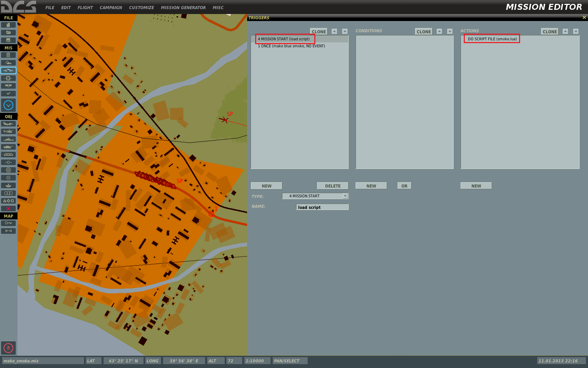Click the PAN/SELECT mode in status bar
The image size is (588, 368).
pos(290,361)
